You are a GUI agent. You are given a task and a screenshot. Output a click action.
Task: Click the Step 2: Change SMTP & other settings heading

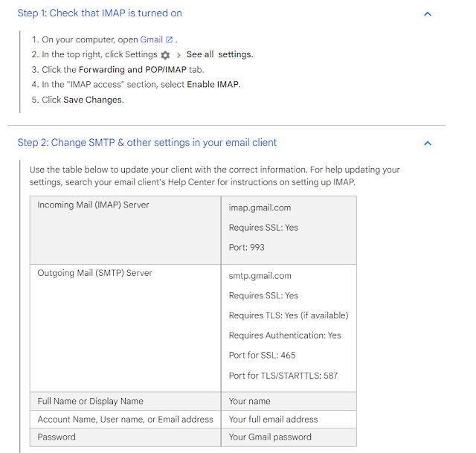[x=147, y=142]
